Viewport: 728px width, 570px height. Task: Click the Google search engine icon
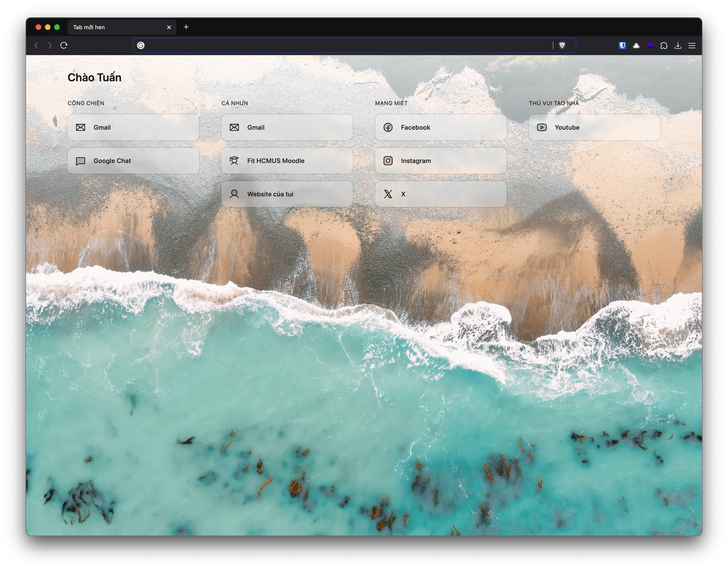141,45
